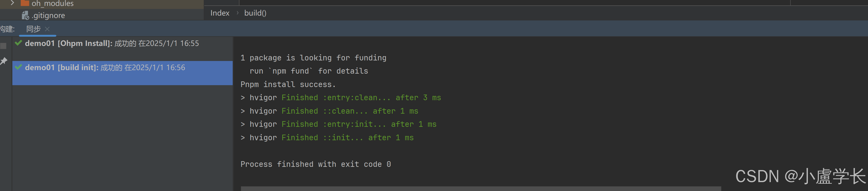
Task: Click the Index breadcrumb
Action: [220, 13]
